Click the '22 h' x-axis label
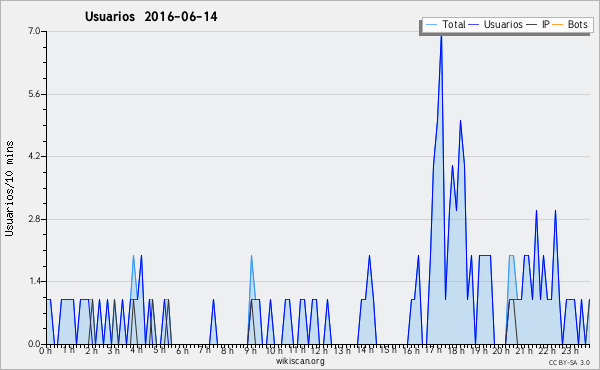This screenshot has width=600, height=370. pos(547,350)
